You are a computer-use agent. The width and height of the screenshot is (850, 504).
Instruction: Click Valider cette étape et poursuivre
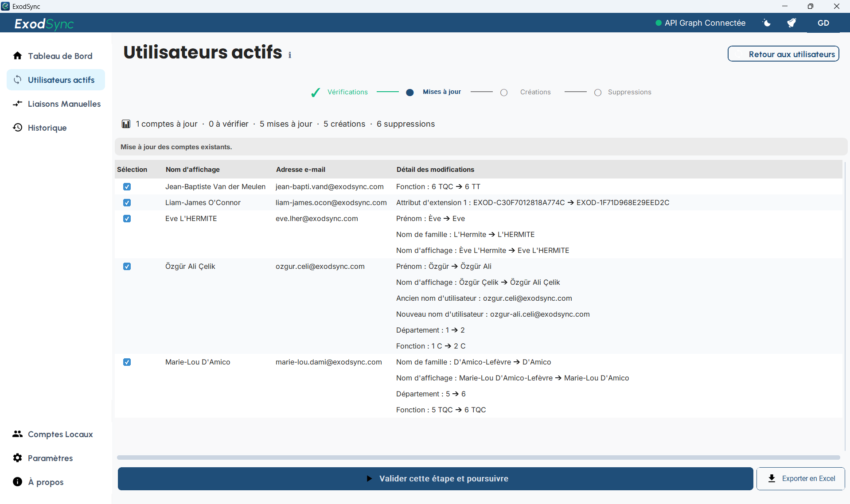(x=435, y=479)
